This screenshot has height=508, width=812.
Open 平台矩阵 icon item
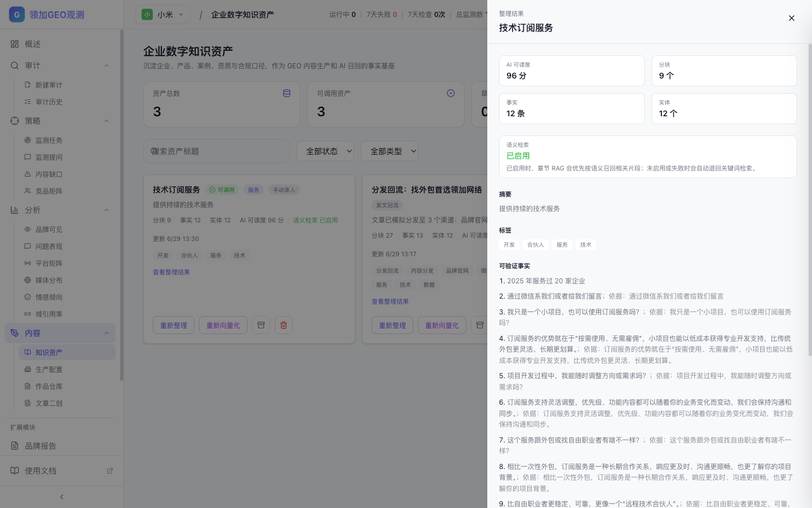(28, 263)
